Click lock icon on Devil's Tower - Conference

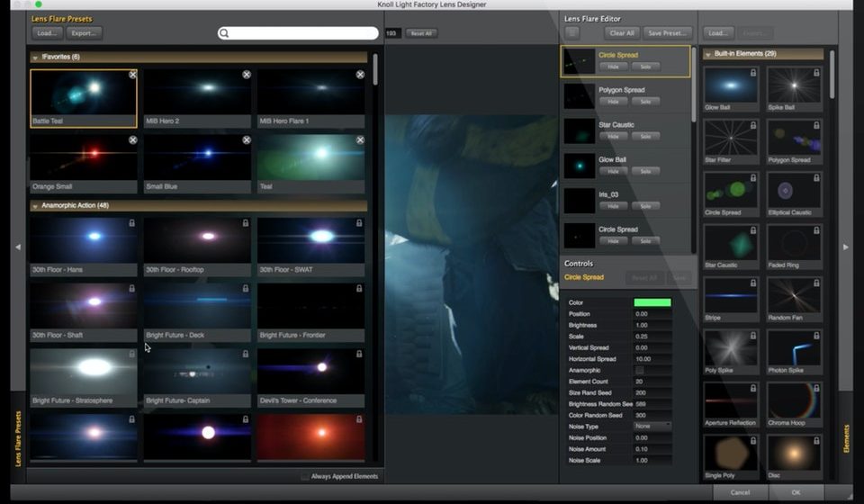point(359,354)
